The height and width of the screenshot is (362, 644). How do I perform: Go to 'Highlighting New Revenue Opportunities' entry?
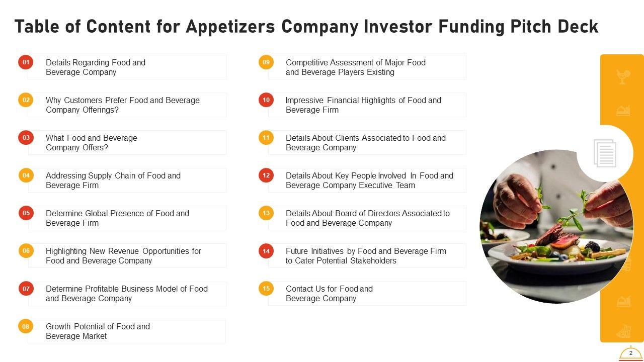tap(123, 256)
